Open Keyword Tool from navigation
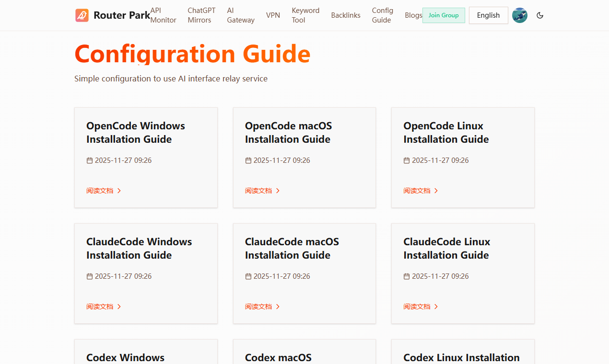609x364 pixels. coord(305,15)
